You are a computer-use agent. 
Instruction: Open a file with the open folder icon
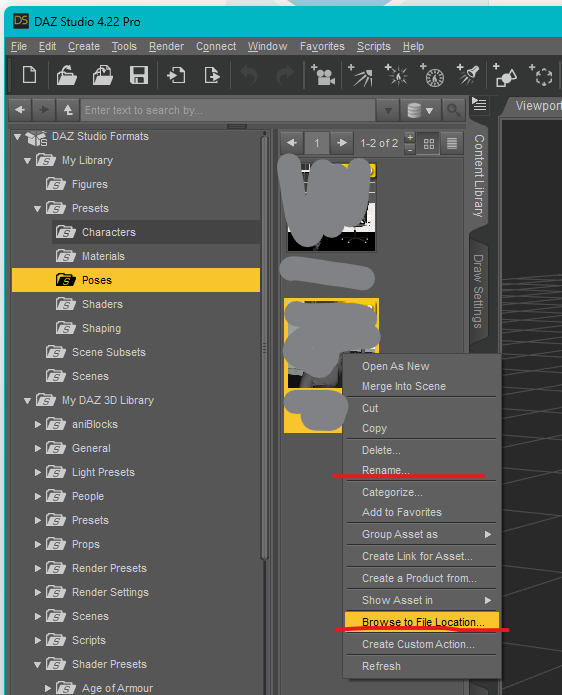66,74
